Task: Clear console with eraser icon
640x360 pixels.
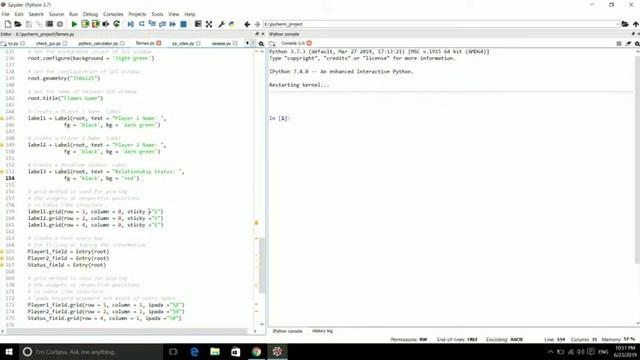Action: pos(628,43)
